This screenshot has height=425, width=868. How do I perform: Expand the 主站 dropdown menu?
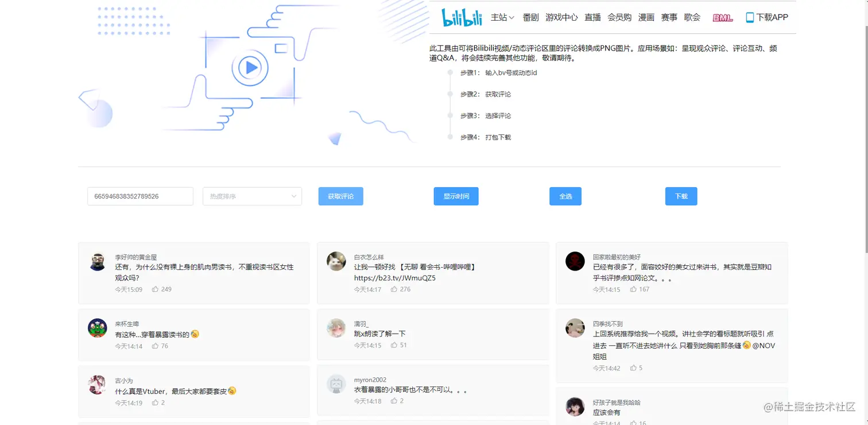point(502,18)
